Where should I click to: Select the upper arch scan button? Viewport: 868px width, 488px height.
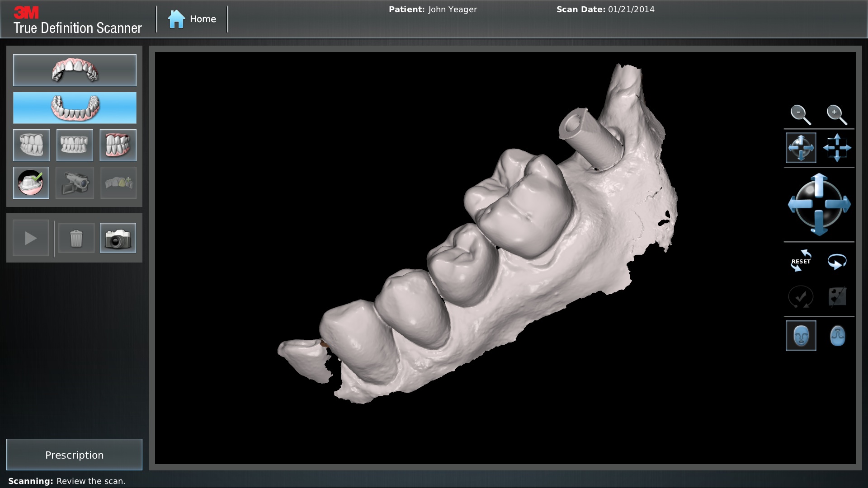[x=75, y=70]
